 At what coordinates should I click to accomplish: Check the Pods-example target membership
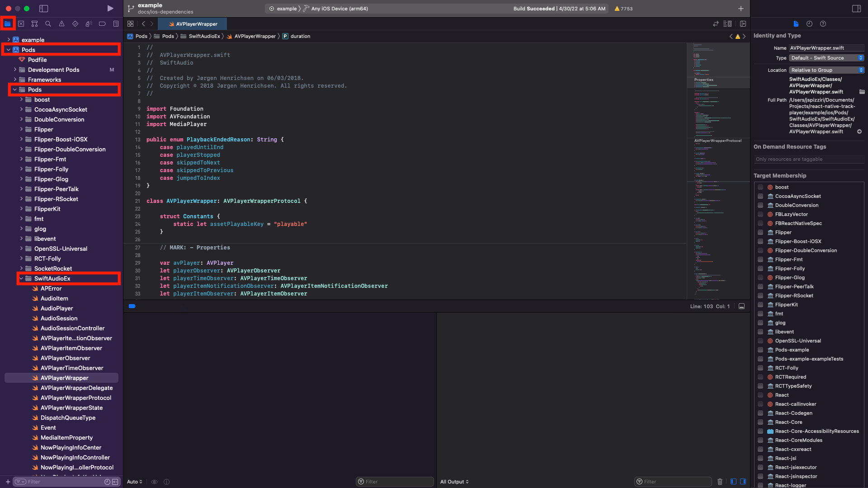(x=760, y=350)
